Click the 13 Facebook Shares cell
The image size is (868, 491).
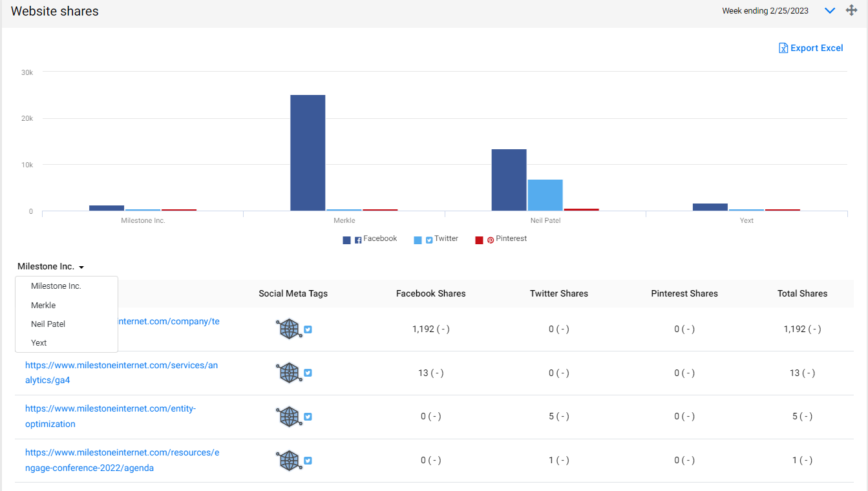coord(431,373)
